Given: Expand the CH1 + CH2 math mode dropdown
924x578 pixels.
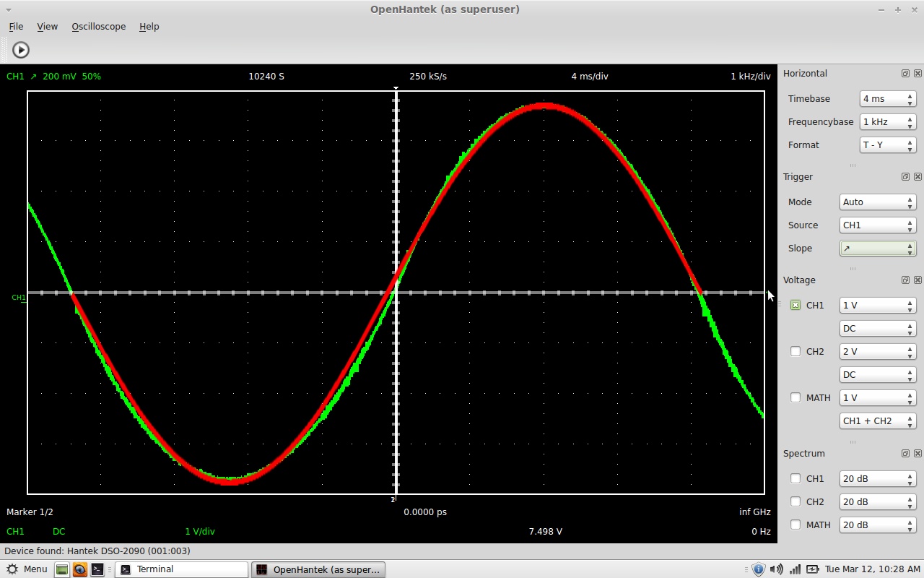Looking at the screenshot, I should [877, 421].
